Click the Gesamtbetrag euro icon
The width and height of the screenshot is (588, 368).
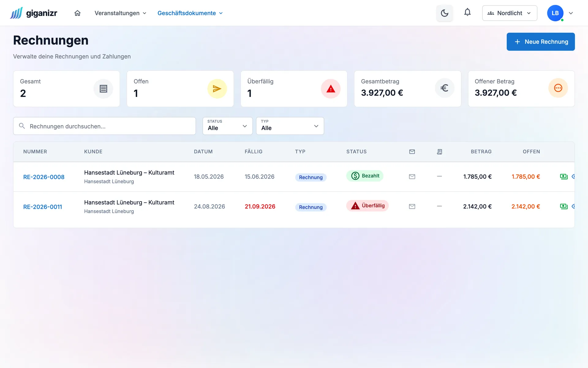pyautogui.click(x=444, y=88)
